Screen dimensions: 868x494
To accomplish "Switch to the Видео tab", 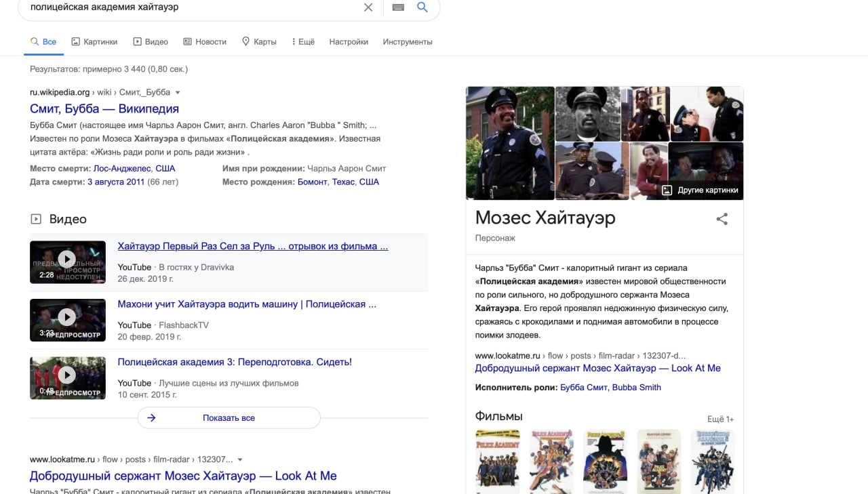I will pyautogui.click(x=151, y=42).
